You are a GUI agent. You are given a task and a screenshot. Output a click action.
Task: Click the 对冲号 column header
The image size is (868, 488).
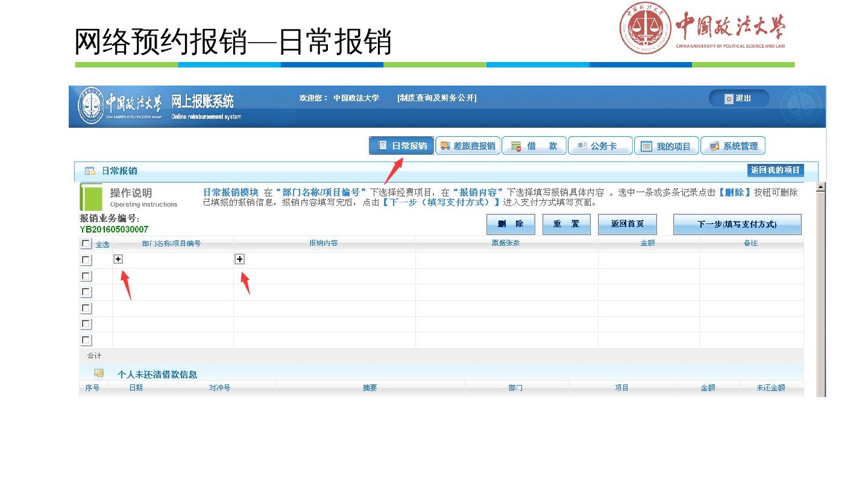(x=219, y=388)
